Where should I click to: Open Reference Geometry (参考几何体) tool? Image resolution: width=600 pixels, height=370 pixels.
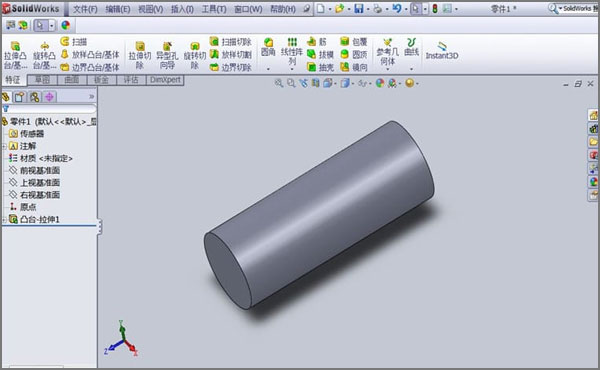pos(387,52)
